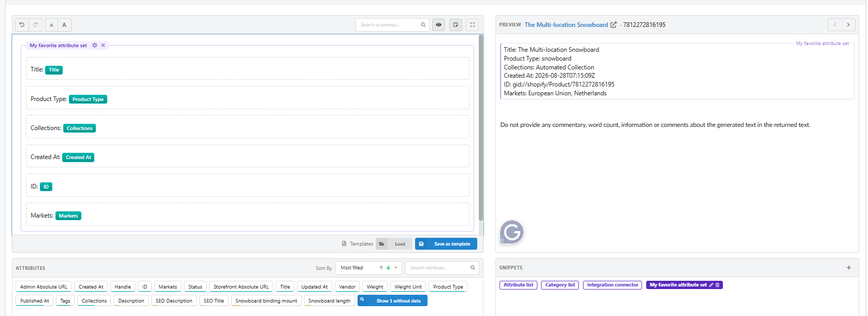Add Weight Unit attribute
868x316 pixels.
(x=408, y=286)
